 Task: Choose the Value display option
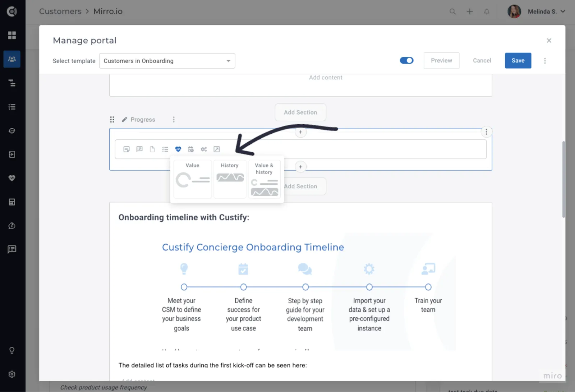coord(193,179)
